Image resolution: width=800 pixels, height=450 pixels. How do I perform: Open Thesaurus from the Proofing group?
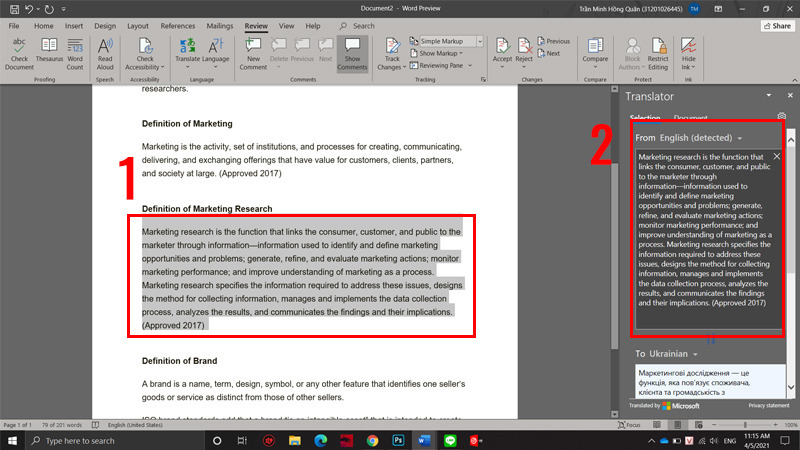coord(47,50)
